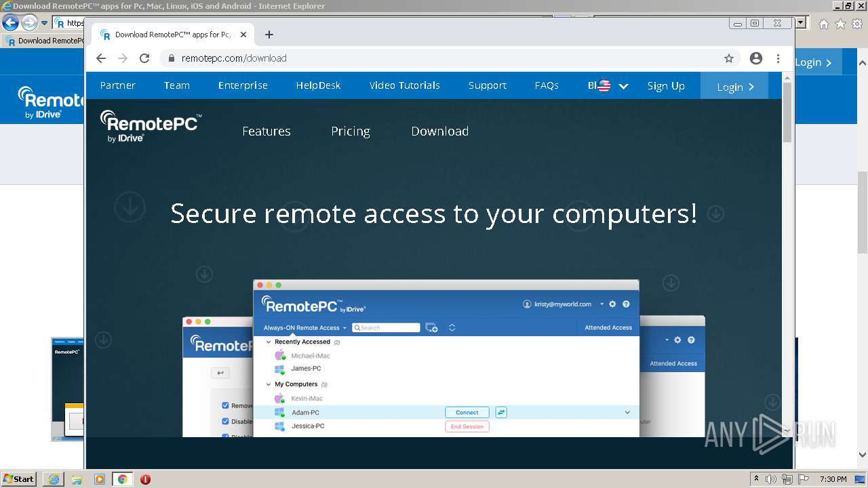Click the Sign Up link

point(666,86)
